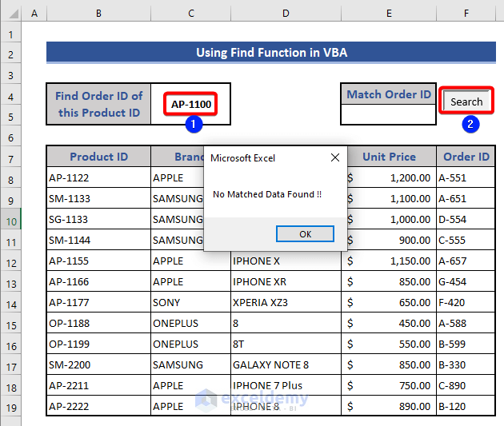Select the cell containing AP-1155
Screen dimensions: 504x426
[x=98, y=261]
